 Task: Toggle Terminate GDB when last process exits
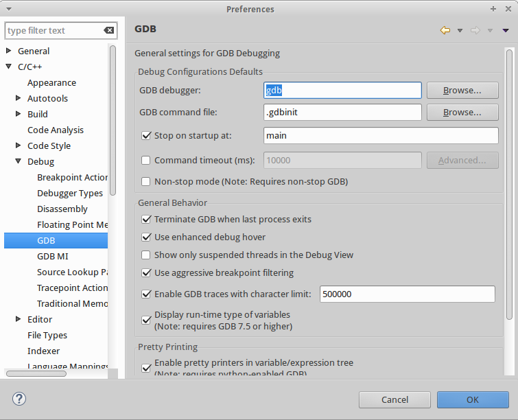pyautogui.click(x=146, y=219)
